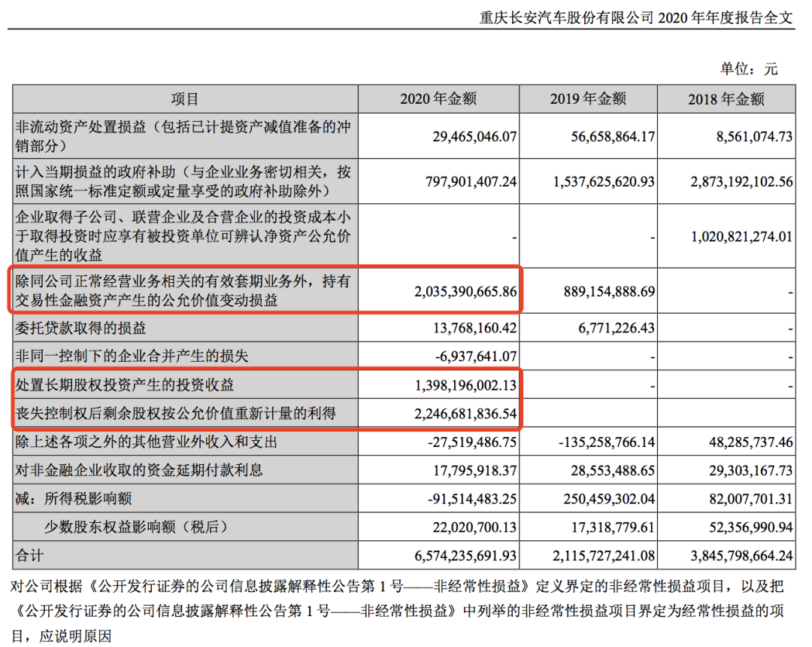
Task: Click value 2,035,390,665.86
Action: 465,291
